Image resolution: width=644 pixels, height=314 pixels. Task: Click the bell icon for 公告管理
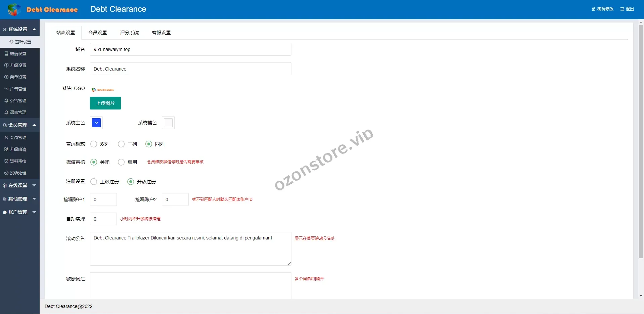(x=6, y=101)
